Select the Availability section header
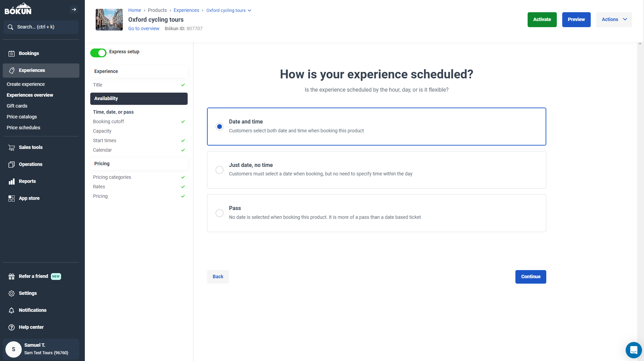Viewport: 644px width, 361px height. point(139,99)
